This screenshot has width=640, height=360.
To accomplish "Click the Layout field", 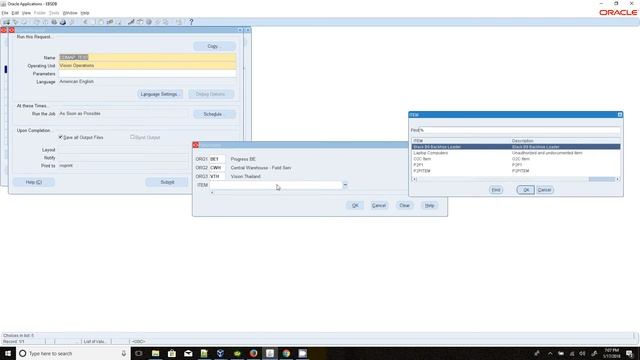I will (122, 150).
